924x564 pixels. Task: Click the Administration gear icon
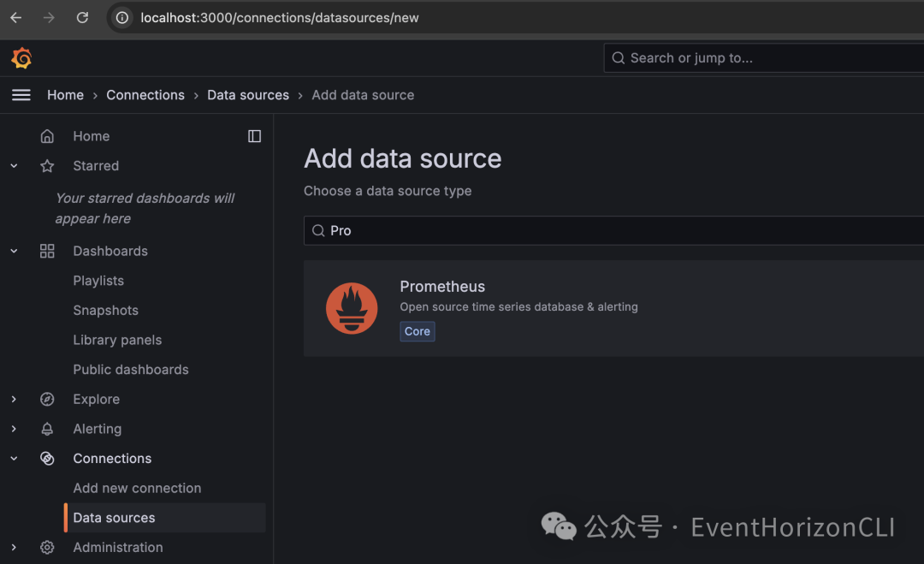[47, 548]
